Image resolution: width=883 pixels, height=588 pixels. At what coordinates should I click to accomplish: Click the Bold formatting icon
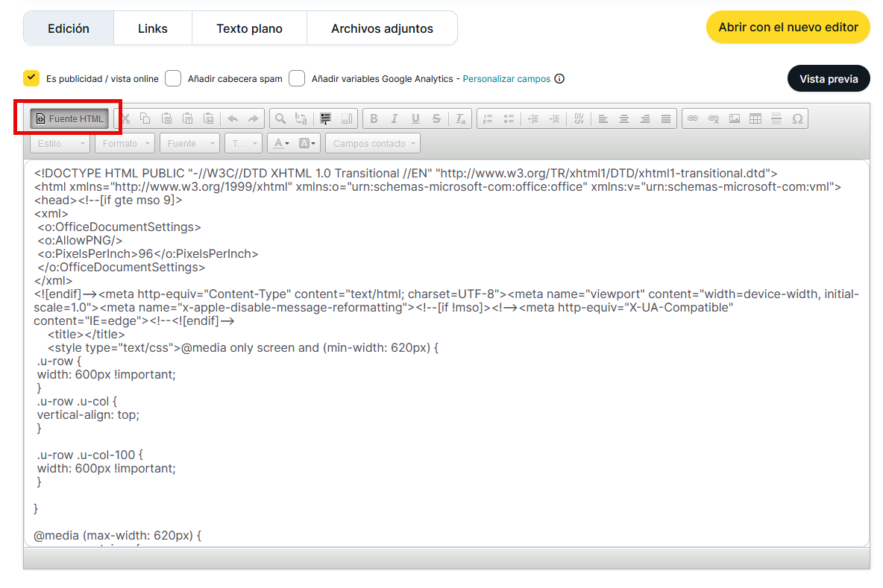click(x=374, y=118)
